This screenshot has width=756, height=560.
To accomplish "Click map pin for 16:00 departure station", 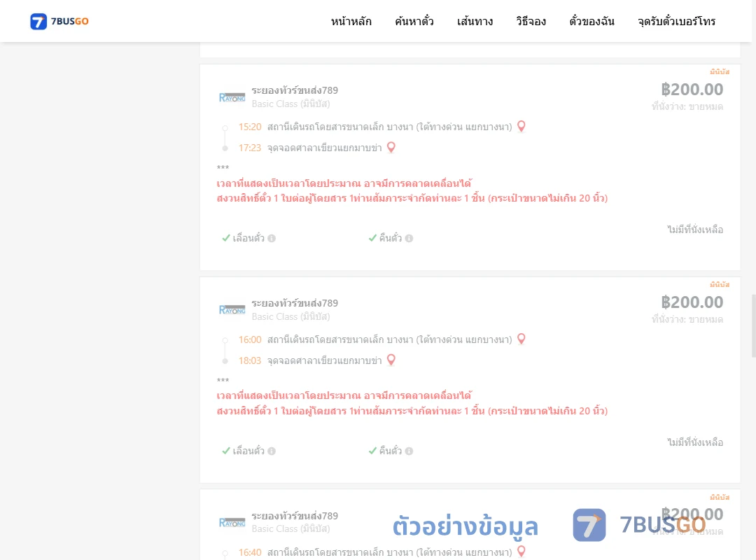I will click(x=521, y=339).
